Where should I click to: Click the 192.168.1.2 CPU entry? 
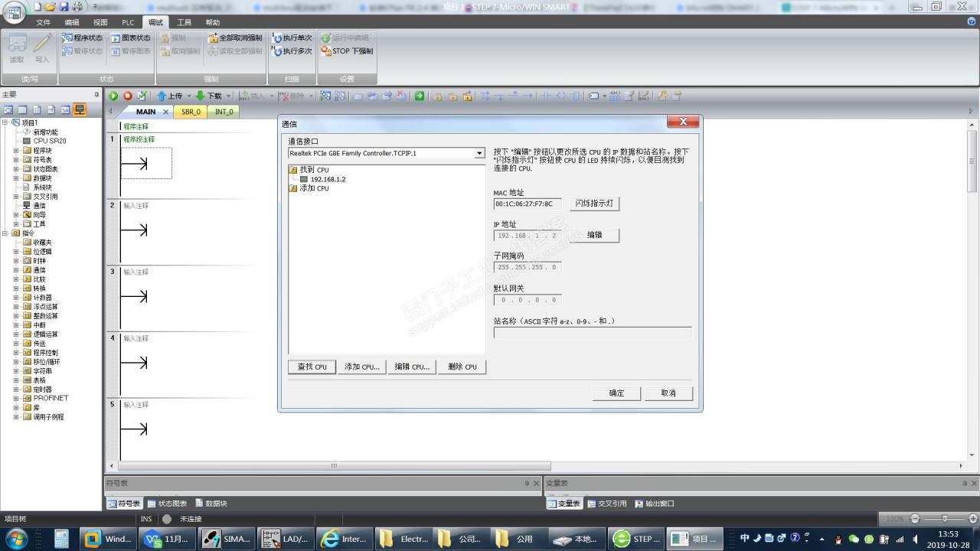click(x=328, y=179)
